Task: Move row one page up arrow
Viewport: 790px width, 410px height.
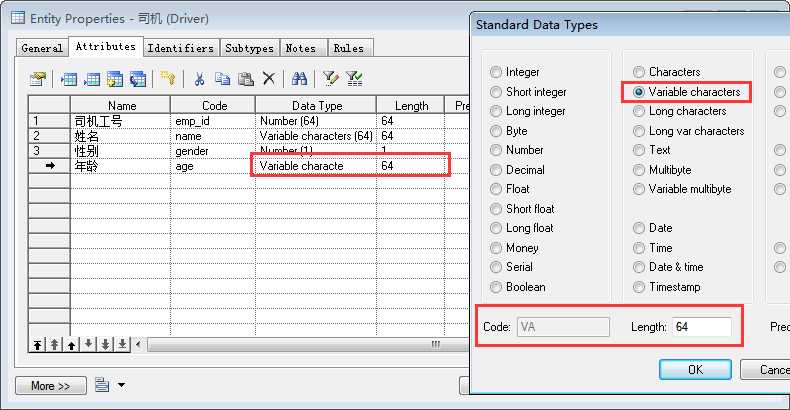Action: click(54, 345)
